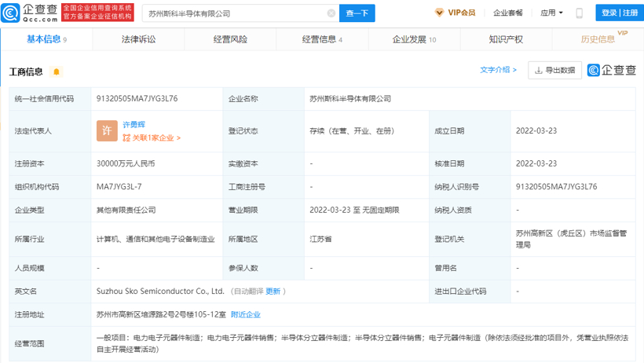This screenshot has height=363, width=644.
Task: Click the mobile phone icon in header
Action: point(580,13)
